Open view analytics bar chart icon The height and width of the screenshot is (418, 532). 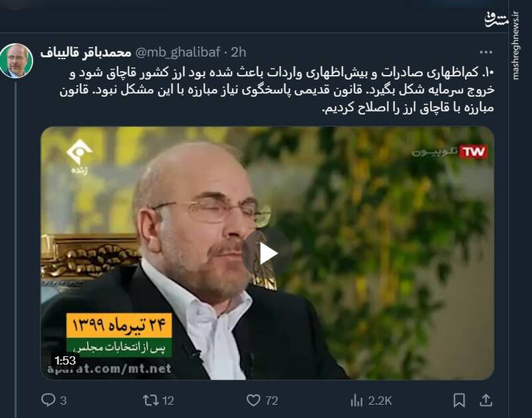coord(356,401)
